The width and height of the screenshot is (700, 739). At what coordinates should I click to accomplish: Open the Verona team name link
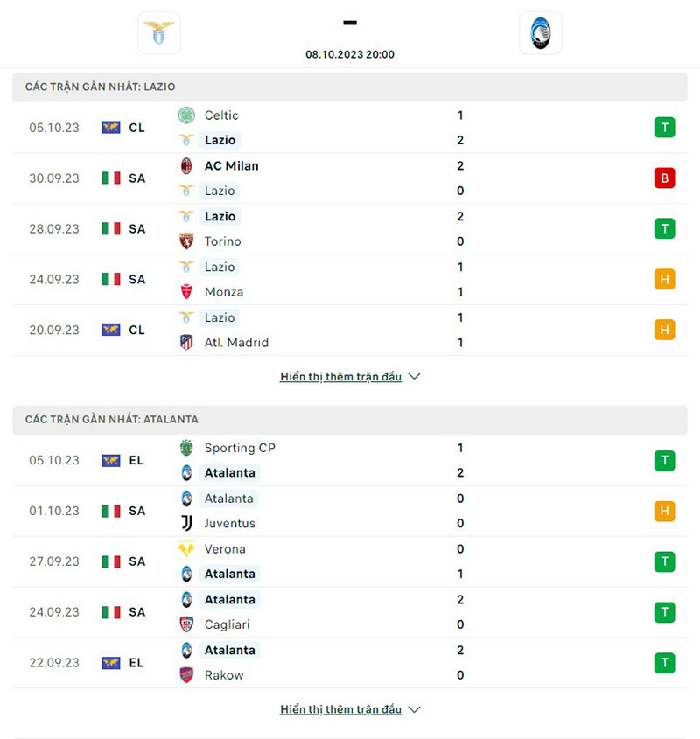pos(225,549)
